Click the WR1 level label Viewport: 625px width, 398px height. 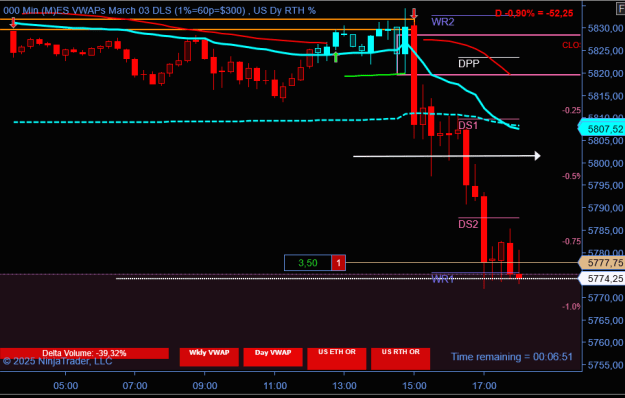[443, 278]
